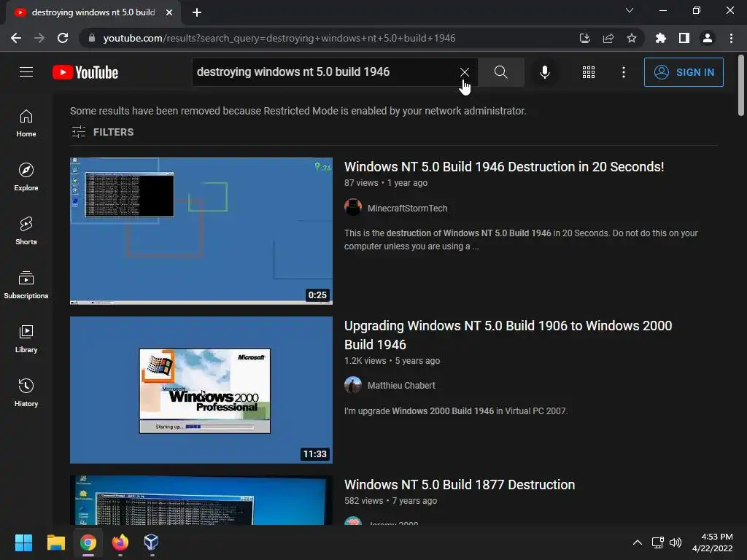Select the 'destroying windows nt 5.0 build' tab
Screen dimensions: 747x560
[x=93, y=12]
